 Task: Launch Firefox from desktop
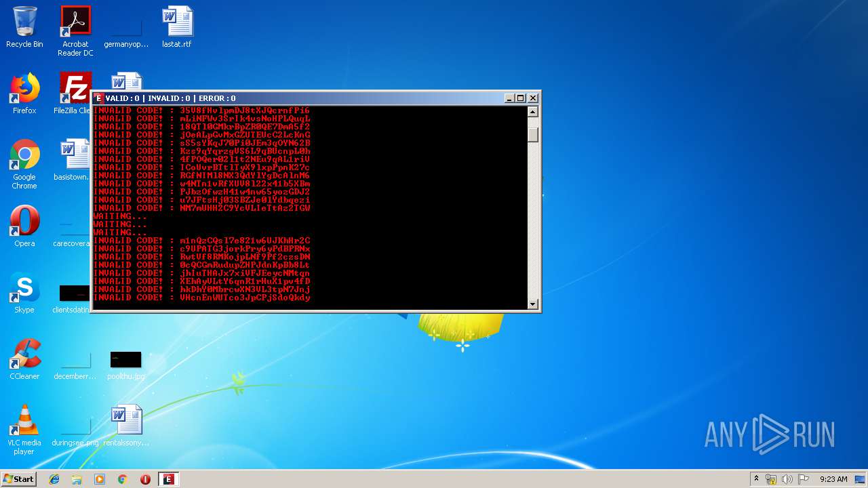tap(24, 94)
